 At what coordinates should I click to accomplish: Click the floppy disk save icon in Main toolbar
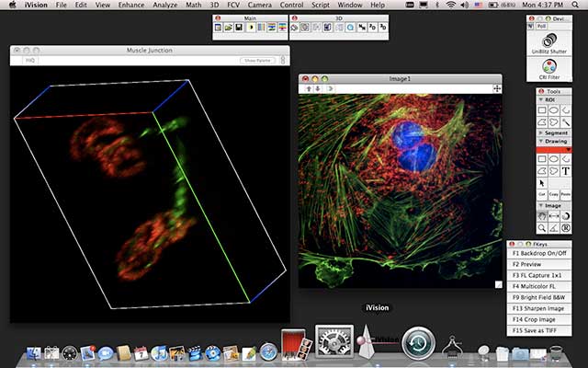tap(239, 28)
